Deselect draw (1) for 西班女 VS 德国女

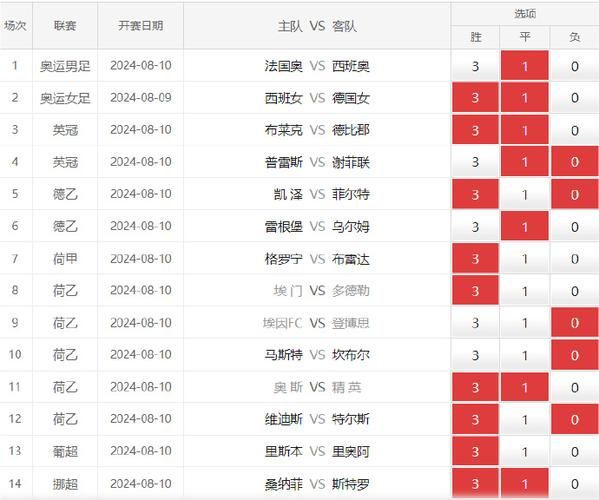click(x=525, y=98)
